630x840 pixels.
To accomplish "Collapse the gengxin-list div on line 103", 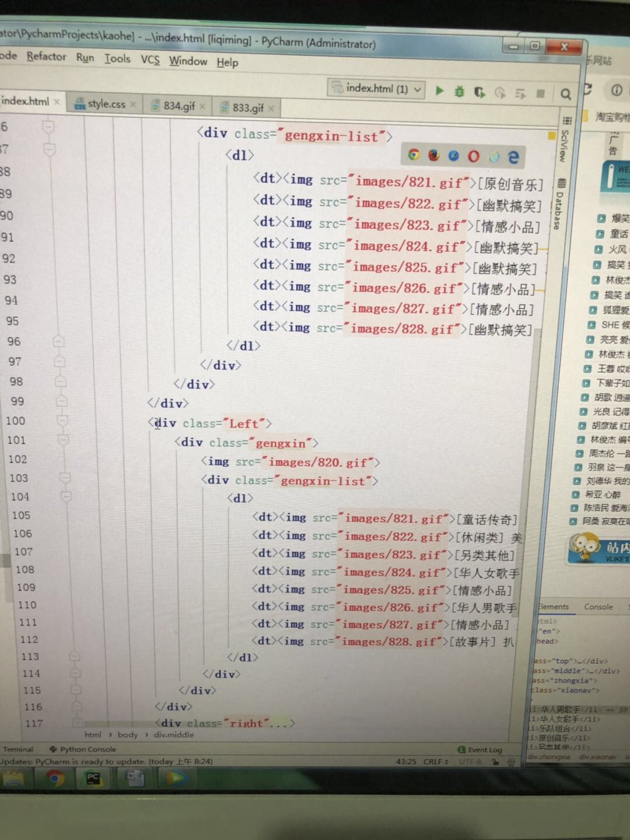I will click(65, 478).
